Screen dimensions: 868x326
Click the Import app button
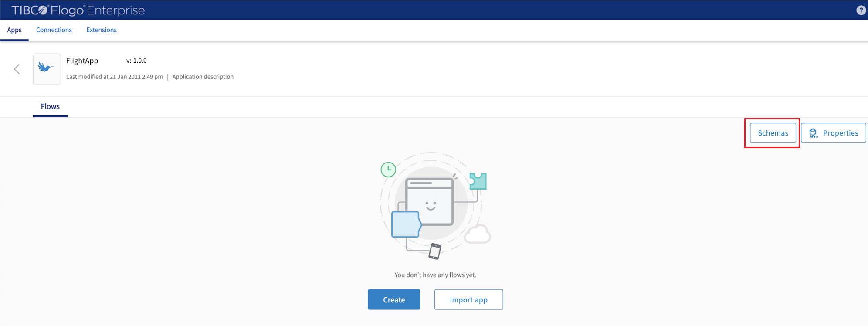[469, 300]
